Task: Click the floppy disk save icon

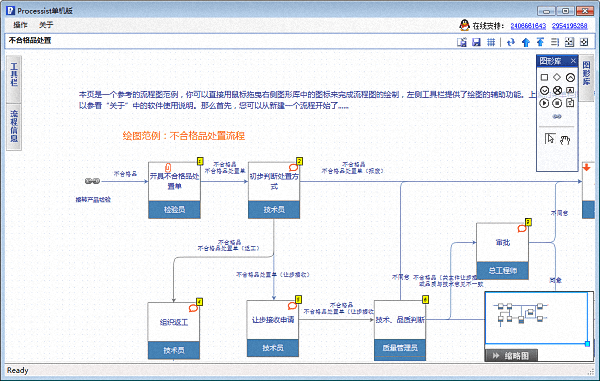Action: (476, 42)
